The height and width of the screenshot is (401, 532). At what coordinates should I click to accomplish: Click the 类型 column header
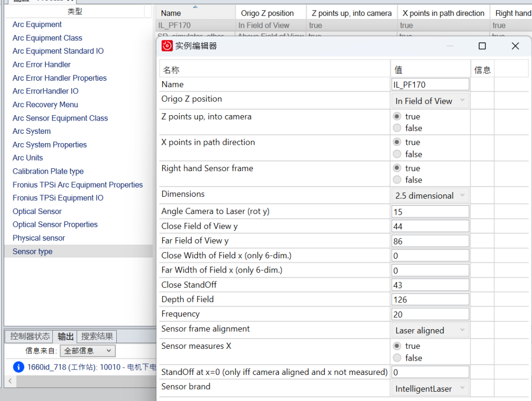[x=75, y=11]
